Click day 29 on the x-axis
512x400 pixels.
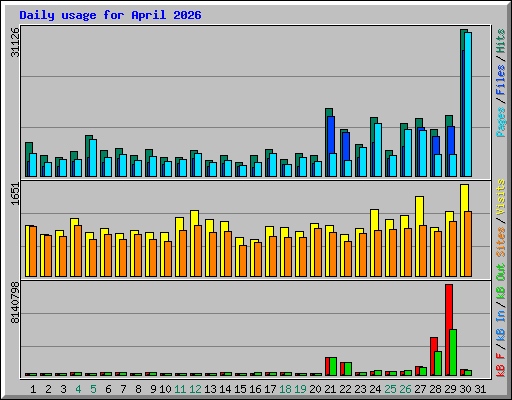[450, 389]
